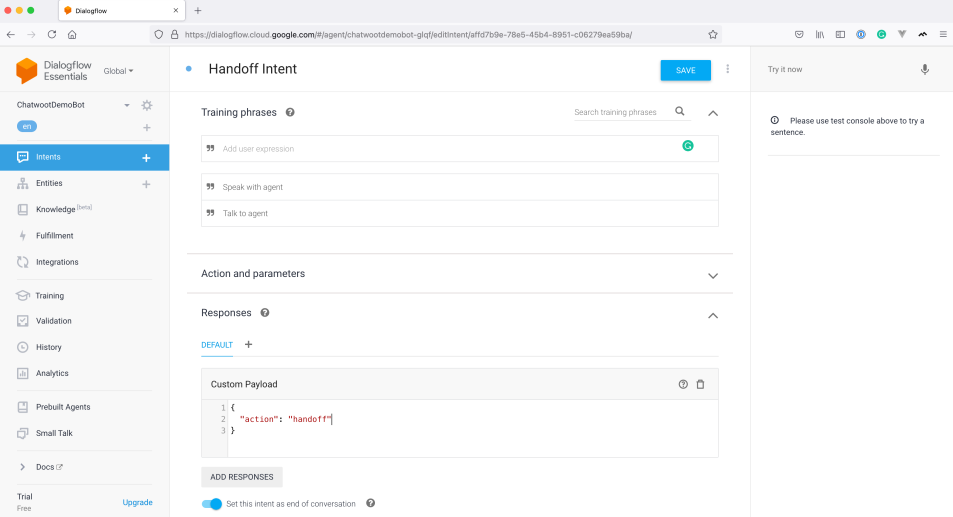Screen dimensions: 953x517
Task: Open help for end of conversation setting
Action: click(x=370, y=503)
